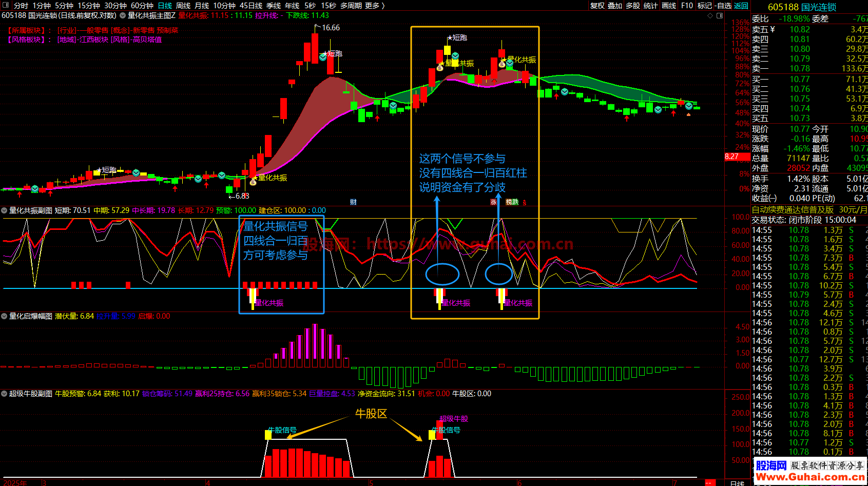Image resolution: width=868 pixels, height=486 pixels.
Task: Open the 复权 adjustment menu
Action: [x=597, y=6]
